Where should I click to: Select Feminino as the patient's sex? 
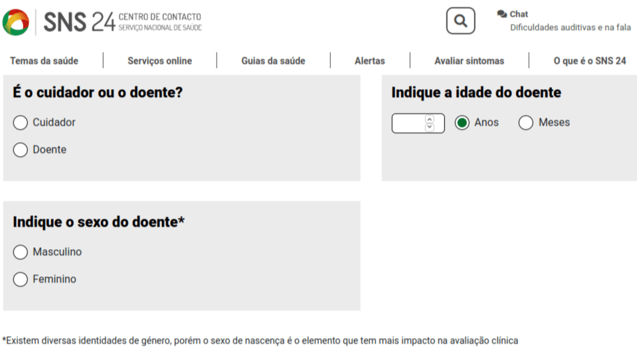coord(21,280)
